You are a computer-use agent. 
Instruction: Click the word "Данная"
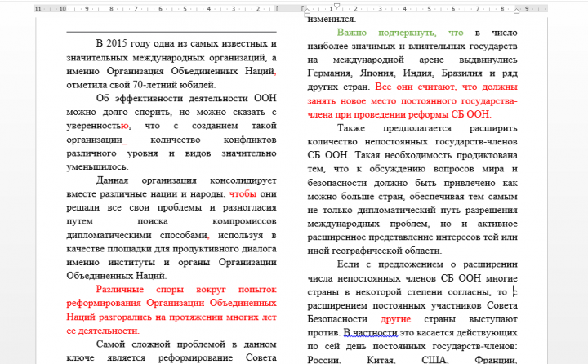point(112,180)
